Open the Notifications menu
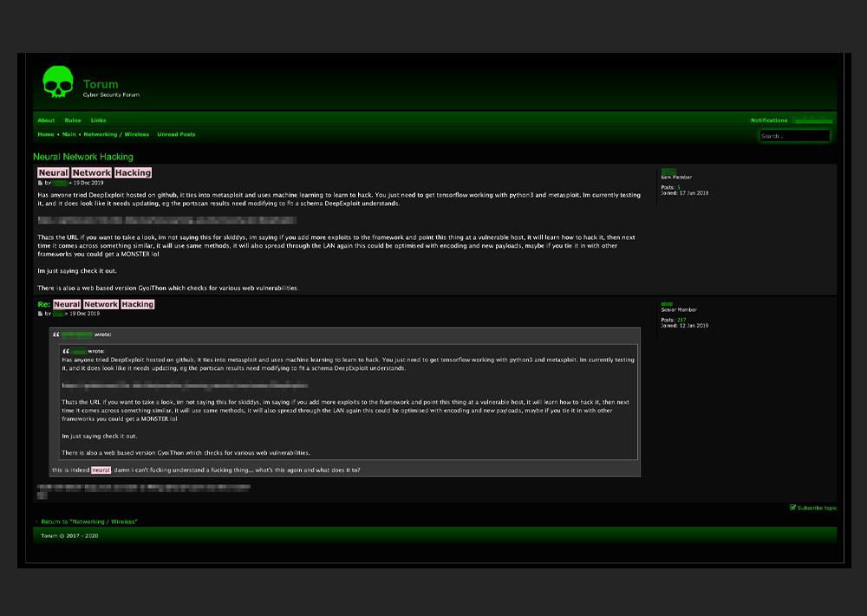This screenshot has width=867, height=616. click(x=769, y=120)
